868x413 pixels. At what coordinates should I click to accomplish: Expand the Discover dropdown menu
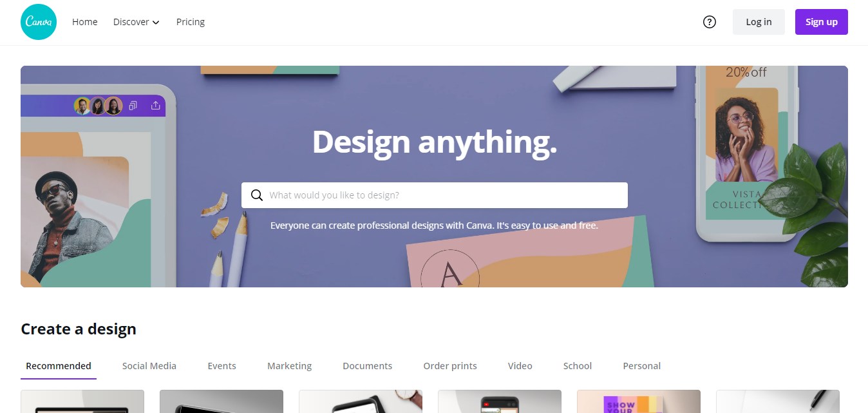(136, 22)
